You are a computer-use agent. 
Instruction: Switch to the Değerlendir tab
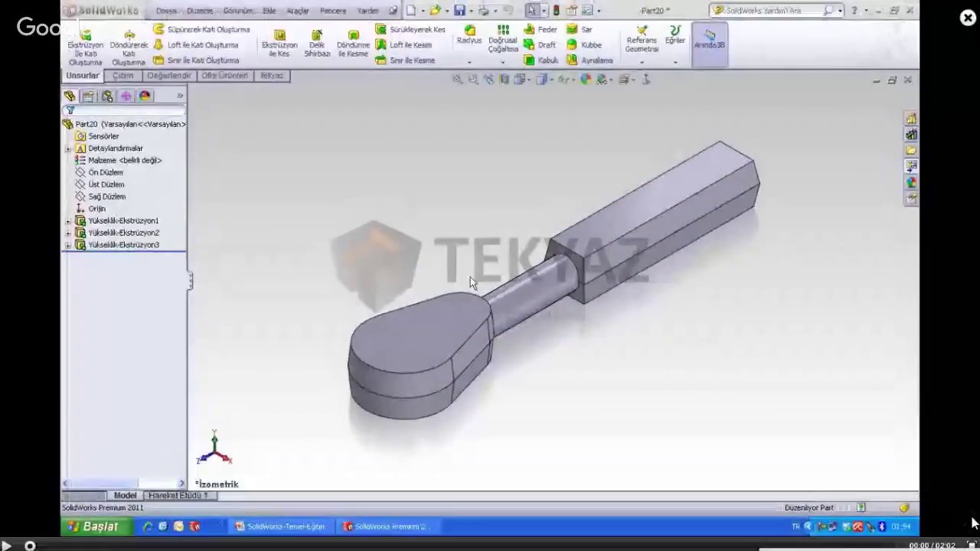click(x=169, y=76)
